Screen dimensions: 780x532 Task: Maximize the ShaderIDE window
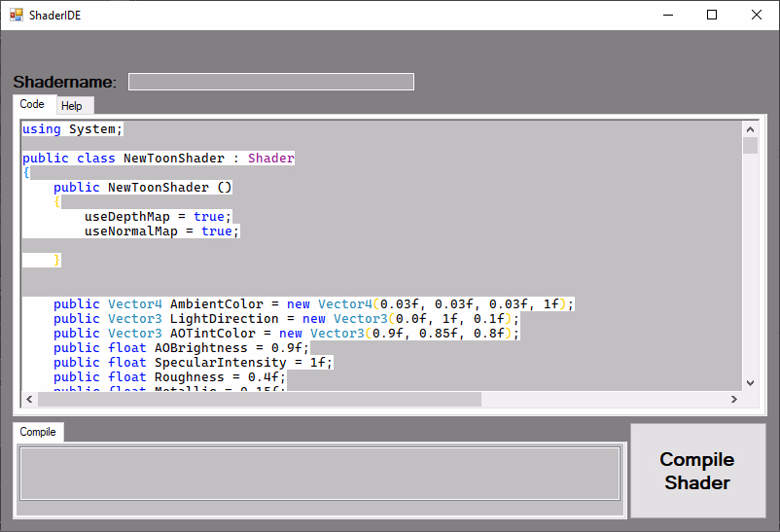pyautogui.click(x=712, y=15)
